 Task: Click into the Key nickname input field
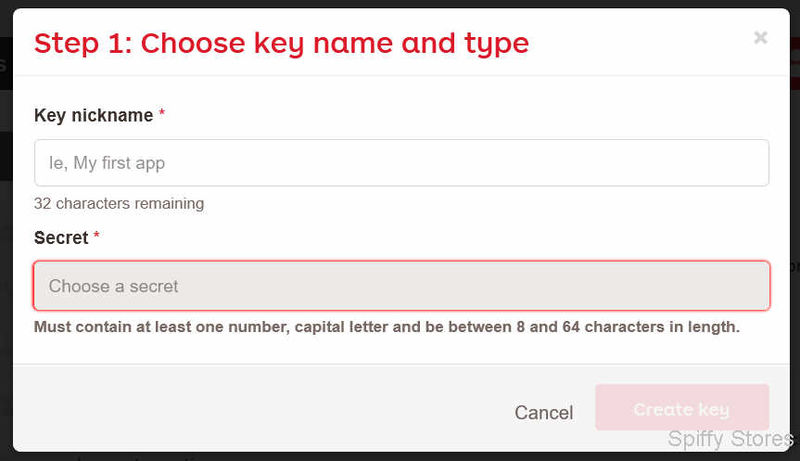tap(401, 162)
